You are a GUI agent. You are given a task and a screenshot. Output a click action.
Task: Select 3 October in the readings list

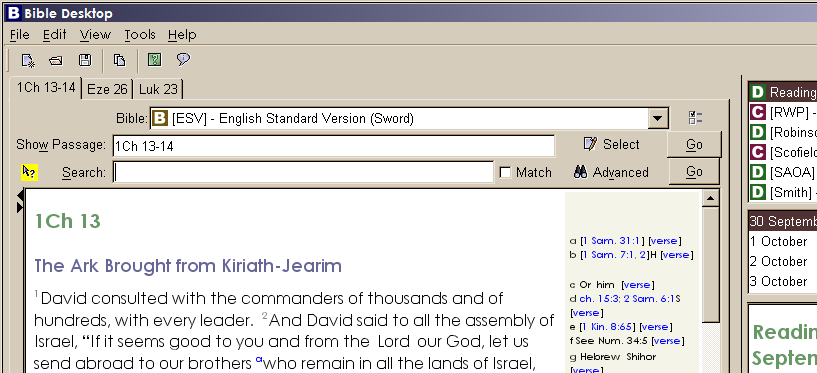[782, 281]
